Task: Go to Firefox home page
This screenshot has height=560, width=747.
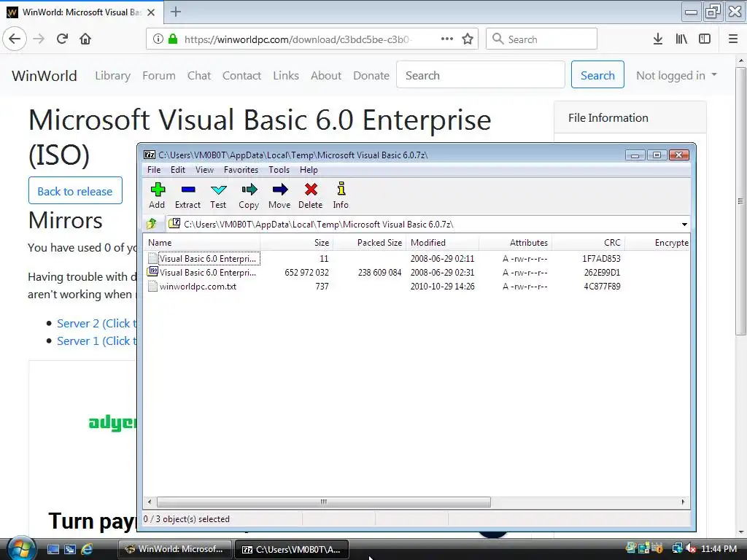Action: pyautogui.click(x=85, y=39)
